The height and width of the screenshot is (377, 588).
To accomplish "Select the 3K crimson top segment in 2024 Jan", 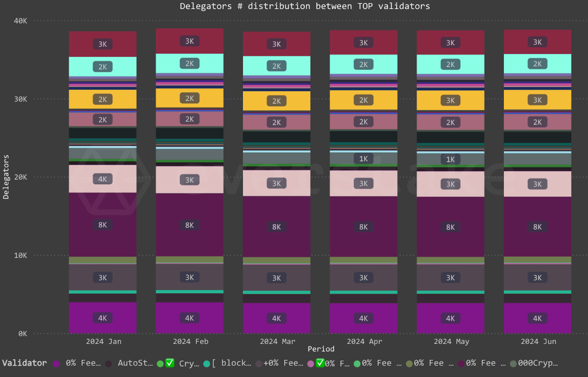I will pos(103,44).
